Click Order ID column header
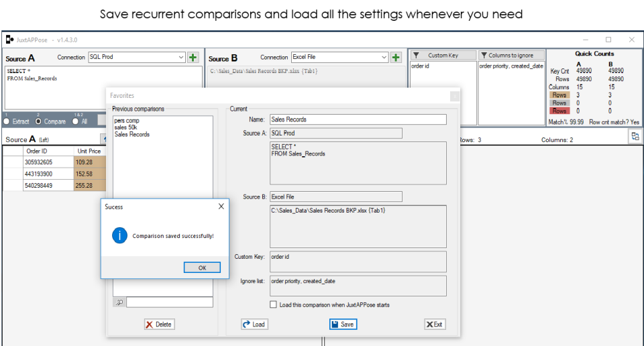 click(x=48, y=151)
